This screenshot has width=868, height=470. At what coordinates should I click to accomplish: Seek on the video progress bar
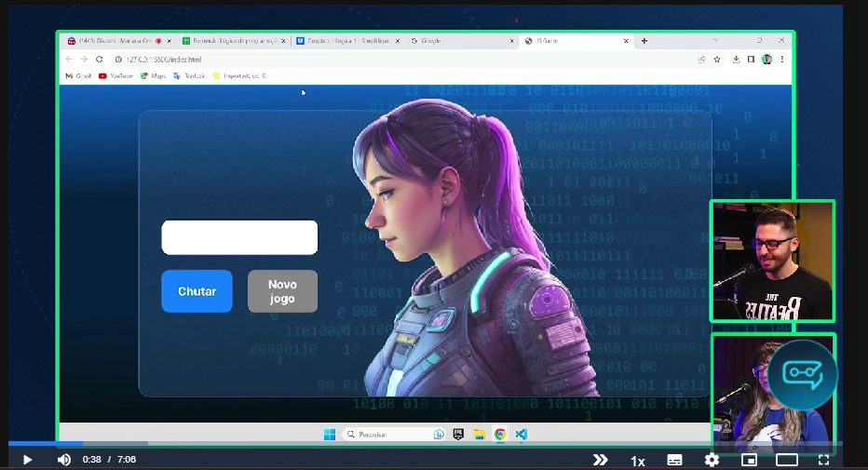[425, 443]
